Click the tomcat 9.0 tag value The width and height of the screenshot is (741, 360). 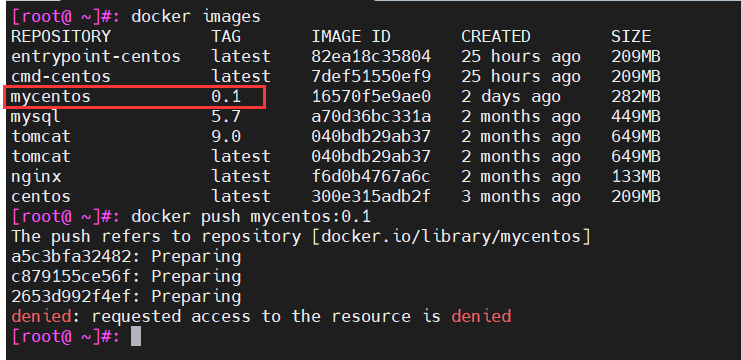click(x=226, y=137)
